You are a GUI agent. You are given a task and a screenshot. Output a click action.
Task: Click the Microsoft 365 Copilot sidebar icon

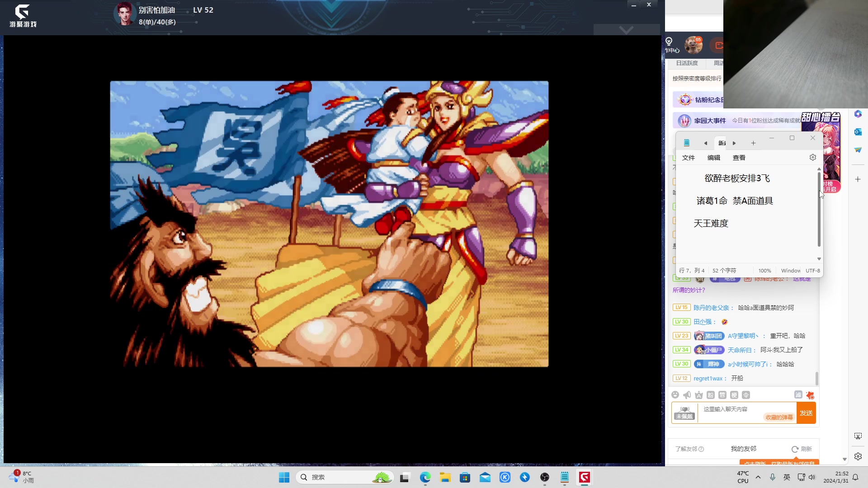click(858, 114)
